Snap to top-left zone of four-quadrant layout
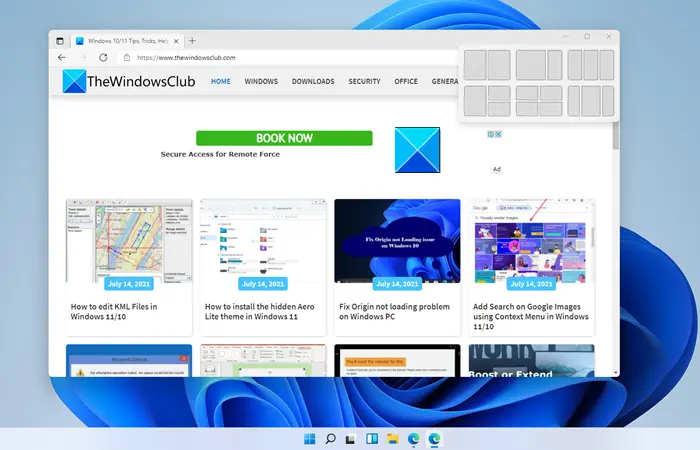This screenshot has width=700, height=450. [527, 93]
